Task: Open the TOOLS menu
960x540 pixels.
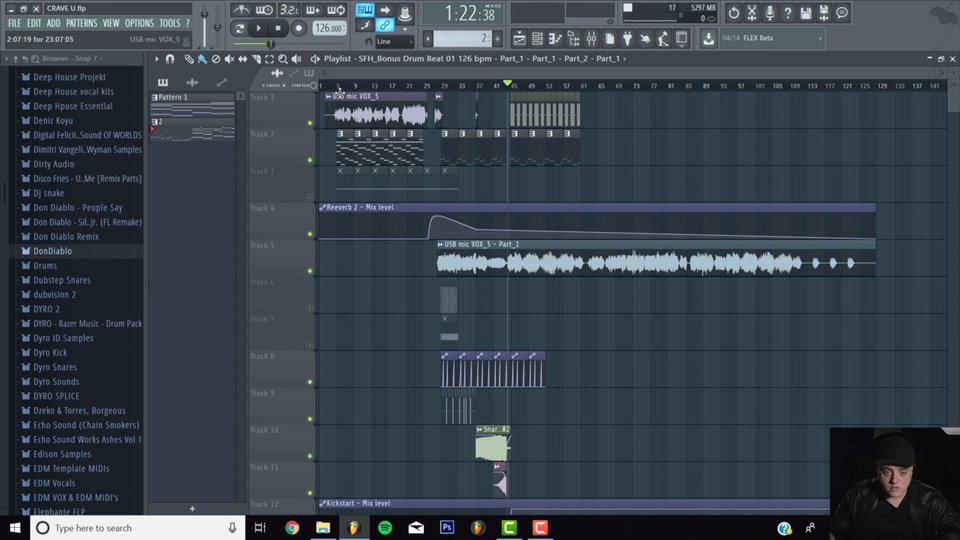Action: point(170,23)
